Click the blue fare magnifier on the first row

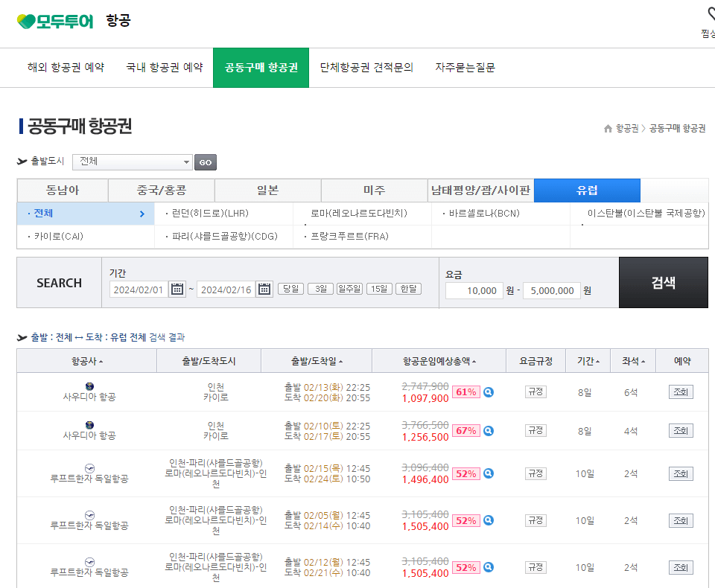(488, 392)
